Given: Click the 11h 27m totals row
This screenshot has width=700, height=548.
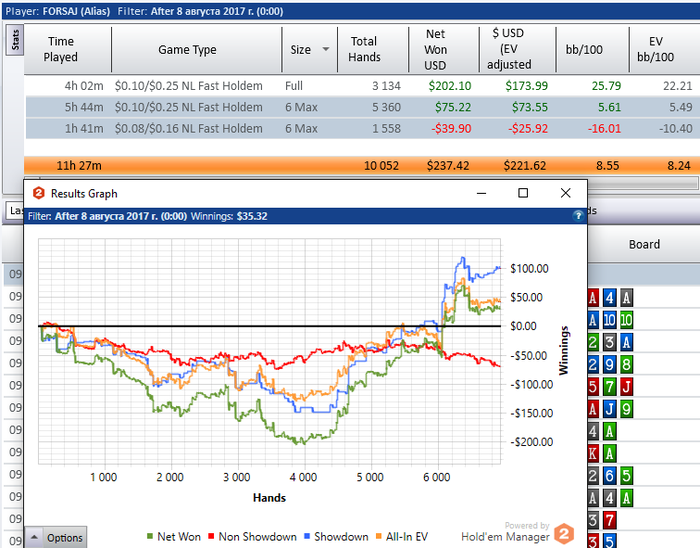Looking at the screenshot, I should [x=362, y=166].
